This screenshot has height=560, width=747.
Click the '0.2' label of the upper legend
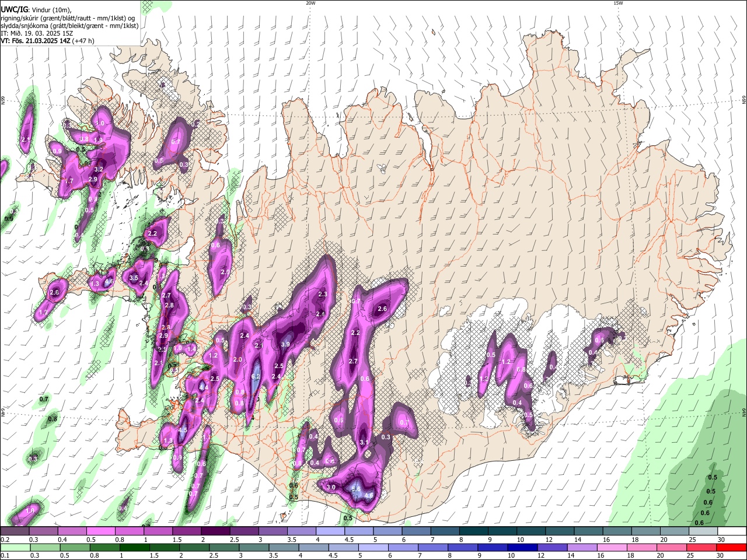coord(5,540)
